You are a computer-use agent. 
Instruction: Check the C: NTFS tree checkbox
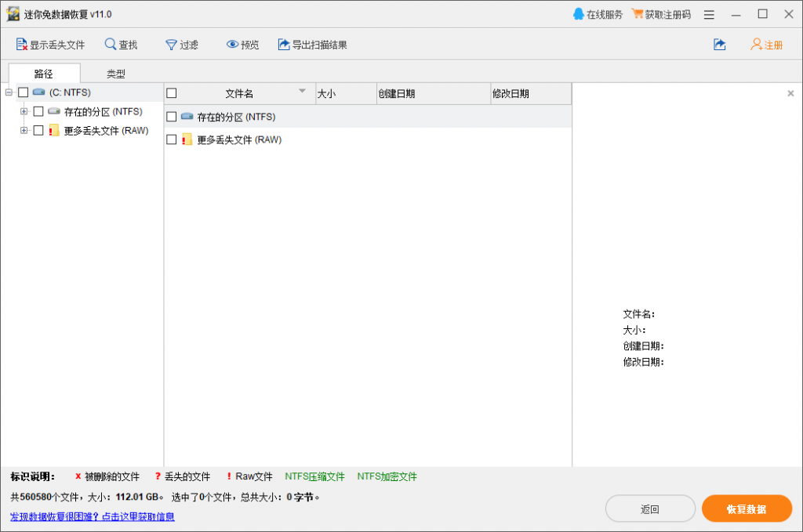[23, 92]
